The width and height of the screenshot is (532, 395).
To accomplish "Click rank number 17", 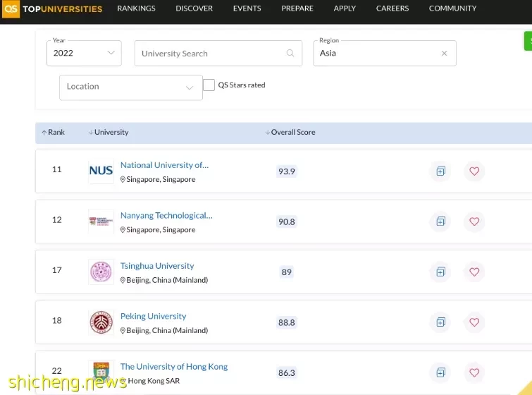I will tap(56, 270).
